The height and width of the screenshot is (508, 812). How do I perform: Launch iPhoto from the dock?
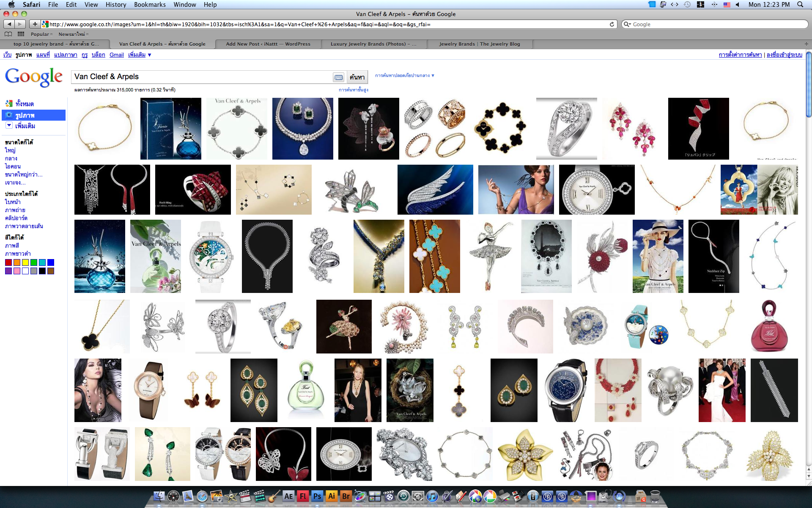[x=217, y=496]
